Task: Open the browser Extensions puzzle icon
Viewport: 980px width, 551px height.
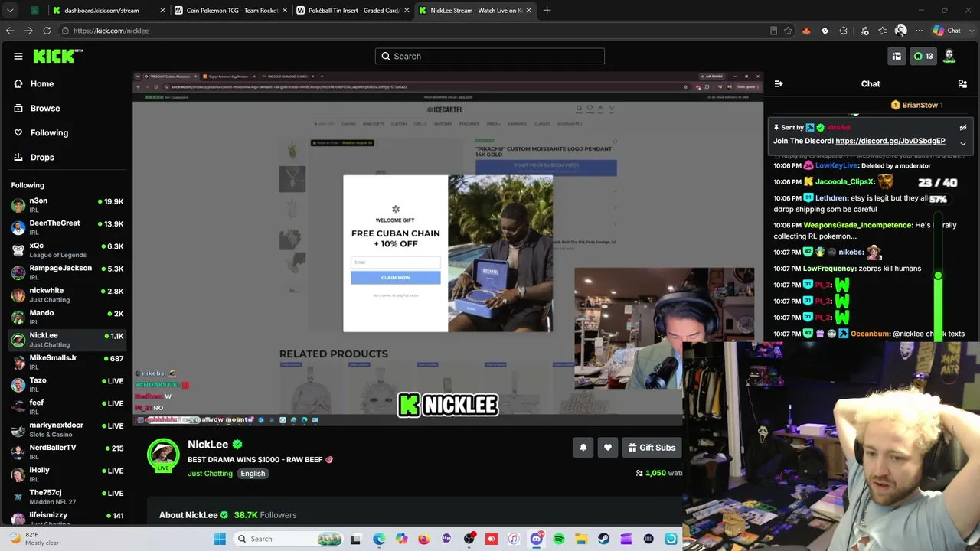Action: [x=844, y=31]
